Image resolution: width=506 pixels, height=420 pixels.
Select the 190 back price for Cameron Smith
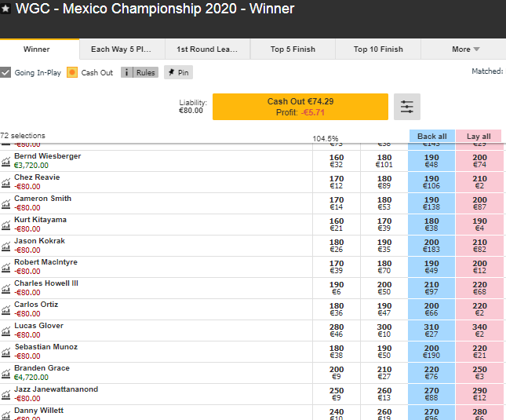pos(431,203)
